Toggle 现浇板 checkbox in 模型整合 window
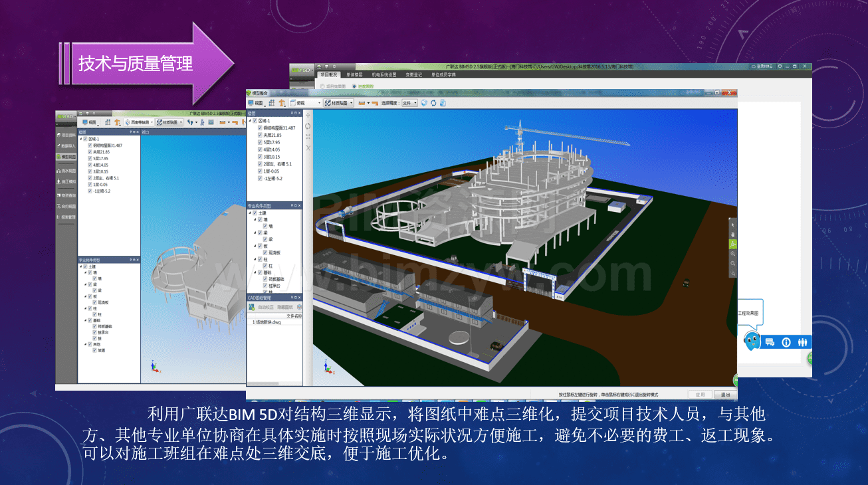Image resolution: width=868 pixels, height=485 pixels. (x=265, y=252)
